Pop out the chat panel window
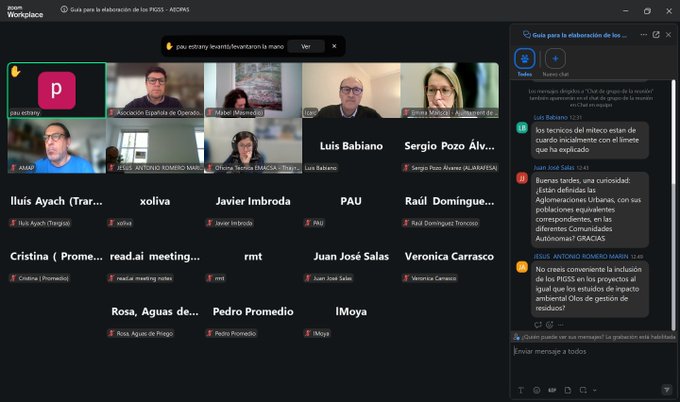This screenshot has width=680, height=402. (656, 34)
